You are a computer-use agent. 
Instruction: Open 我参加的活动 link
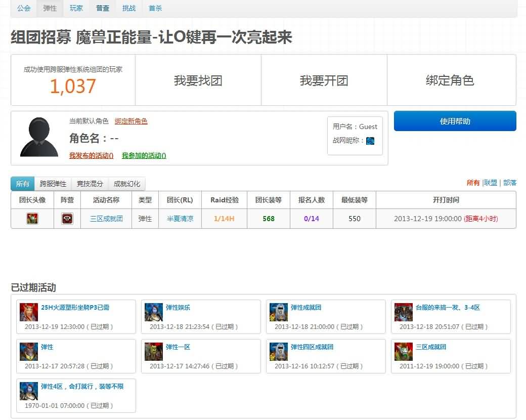pos(144,155)
